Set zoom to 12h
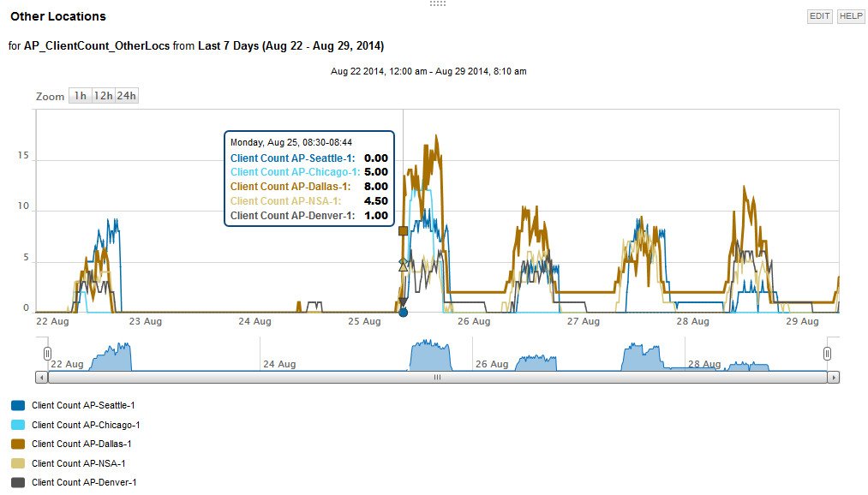Viewport: 868px width, 495px height. [x=104, y=96]
